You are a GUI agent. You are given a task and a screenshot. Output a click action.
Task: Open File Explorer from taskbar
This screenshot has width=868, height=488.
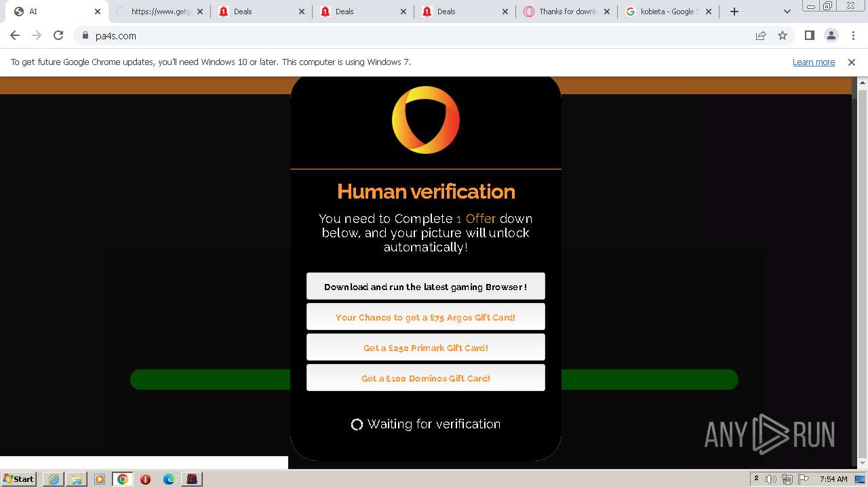(x=77, y=479)
